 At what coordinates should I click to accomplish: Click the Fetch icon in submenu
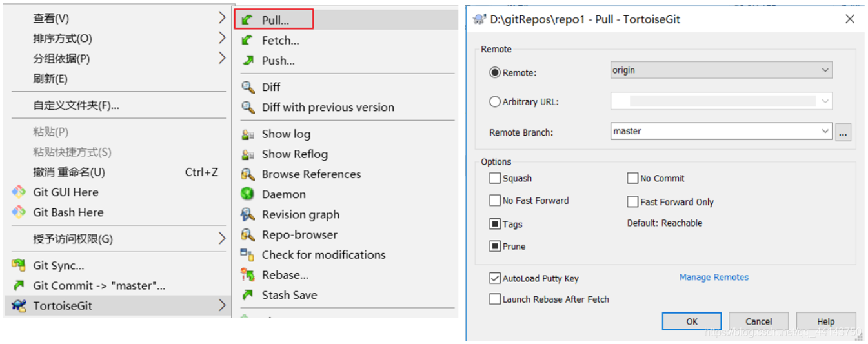coord(247,40)
